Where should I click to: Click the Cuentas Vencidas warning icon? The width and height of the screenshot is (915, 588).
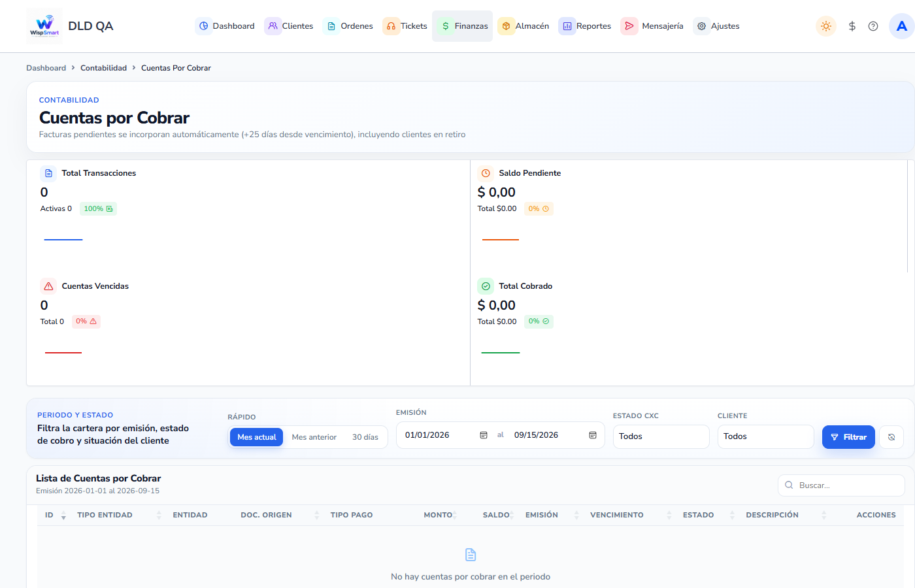[48, 286]
